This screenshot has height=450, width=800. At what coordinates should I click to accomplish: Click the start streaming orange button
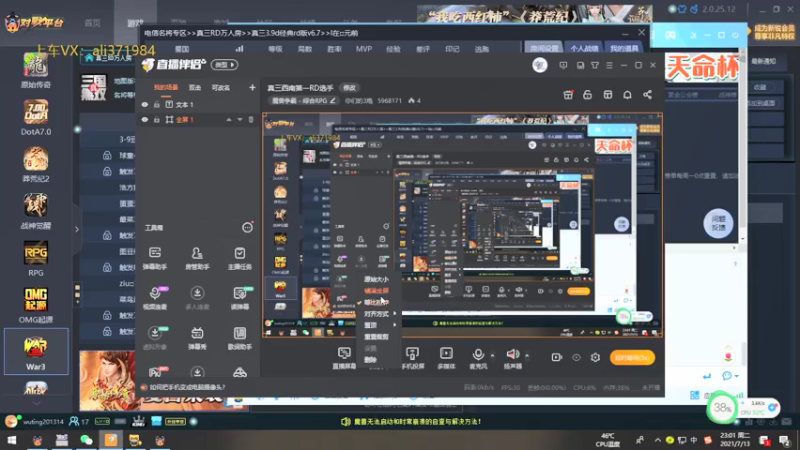(632, 358)
